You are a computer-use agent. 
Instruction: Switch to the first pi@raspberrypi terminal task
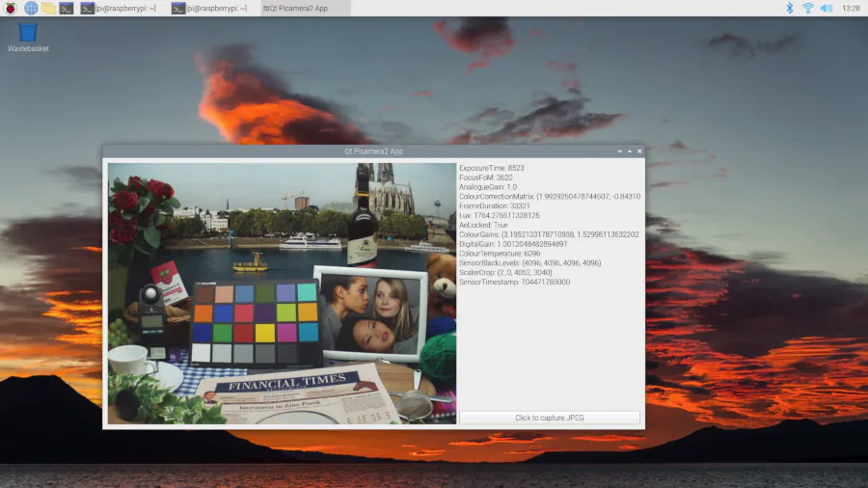pyautogui.click(x=120, y=8)
